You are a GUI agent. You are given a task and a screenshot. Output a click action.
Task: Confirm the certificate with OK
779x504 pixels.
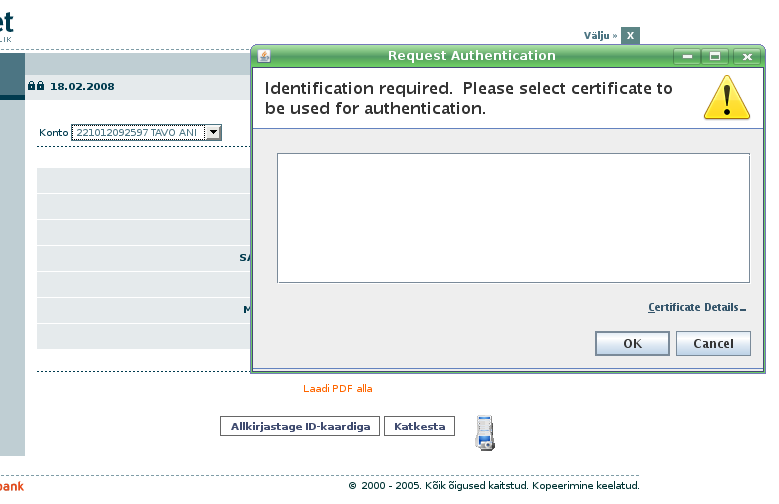(632, 343)
